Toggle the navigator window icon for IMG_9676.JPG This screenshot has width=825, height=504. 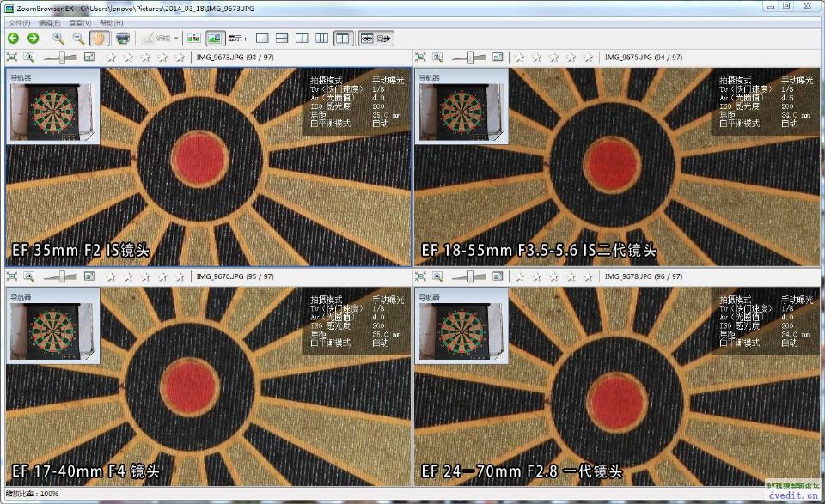click(89, 276)
